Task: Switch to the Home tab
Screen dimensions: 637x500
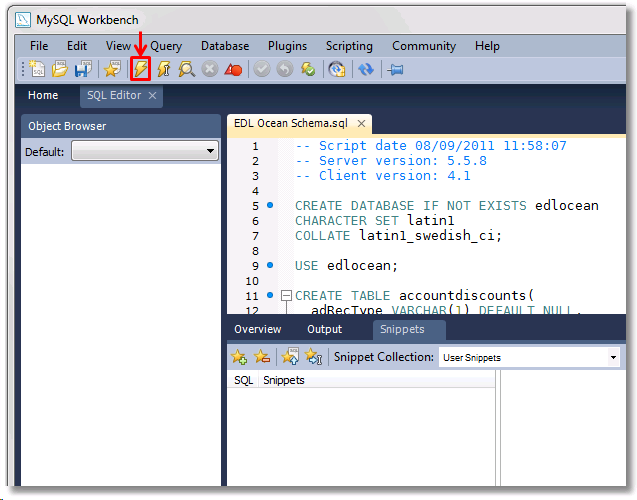Action: coord(43,95)
